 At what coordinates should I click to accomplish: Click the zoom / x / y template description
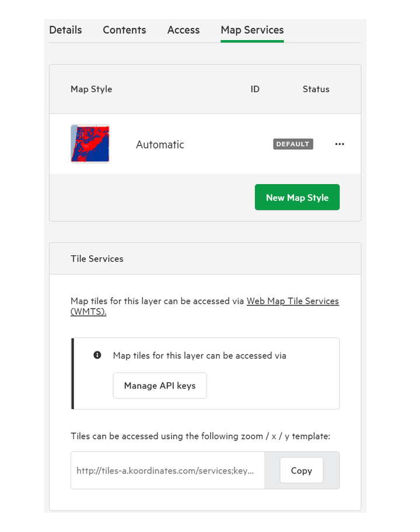click(x=200, y=436)
